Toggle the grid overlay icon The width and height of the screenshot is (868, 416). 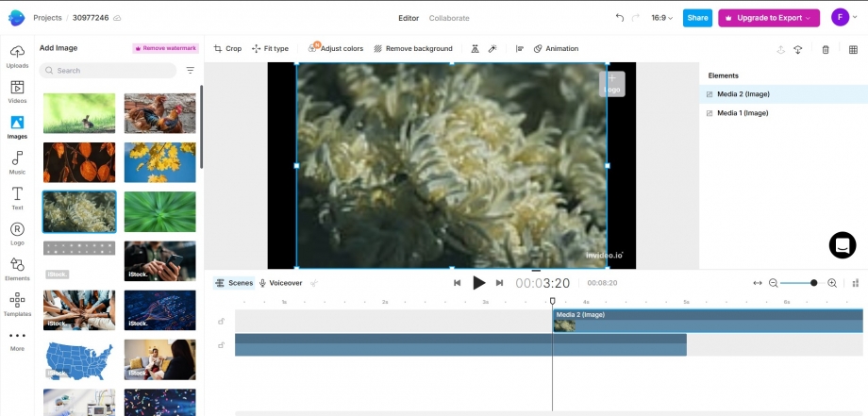(853, 49)
